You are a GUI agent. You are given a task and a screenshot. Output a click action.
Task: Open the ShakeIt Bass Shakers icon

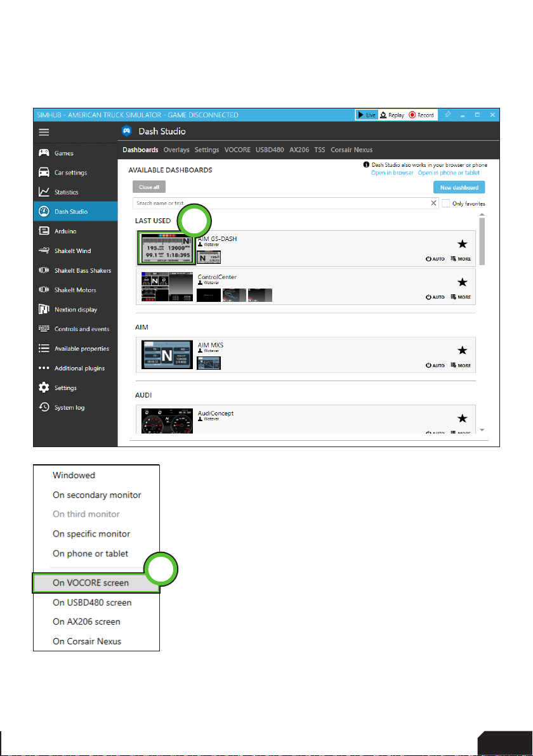[44, 270]
